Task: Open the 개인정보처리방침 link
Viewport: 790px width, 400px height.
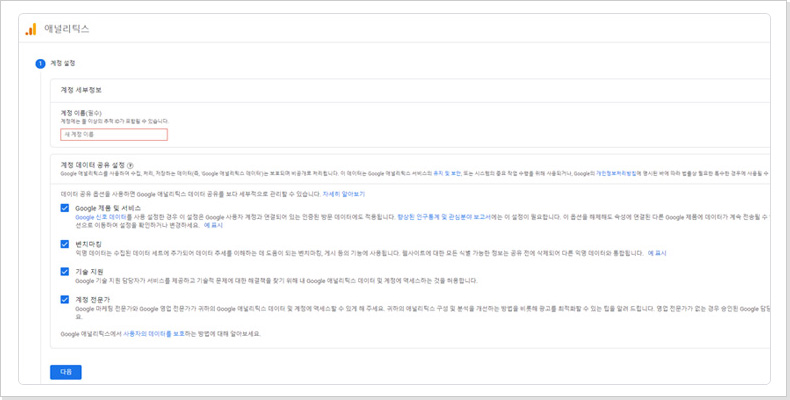Action: [x=616, y=173]
